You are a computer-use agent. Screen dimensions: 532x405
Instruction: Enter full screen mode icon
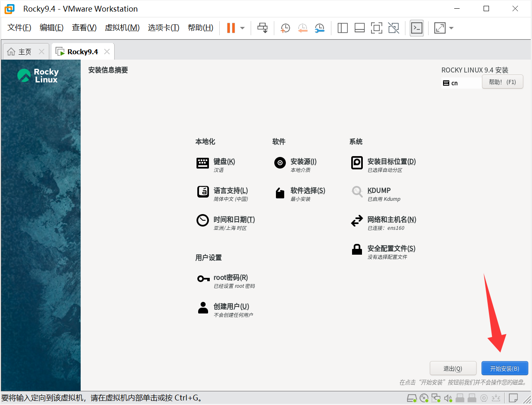tap(376, 28)
